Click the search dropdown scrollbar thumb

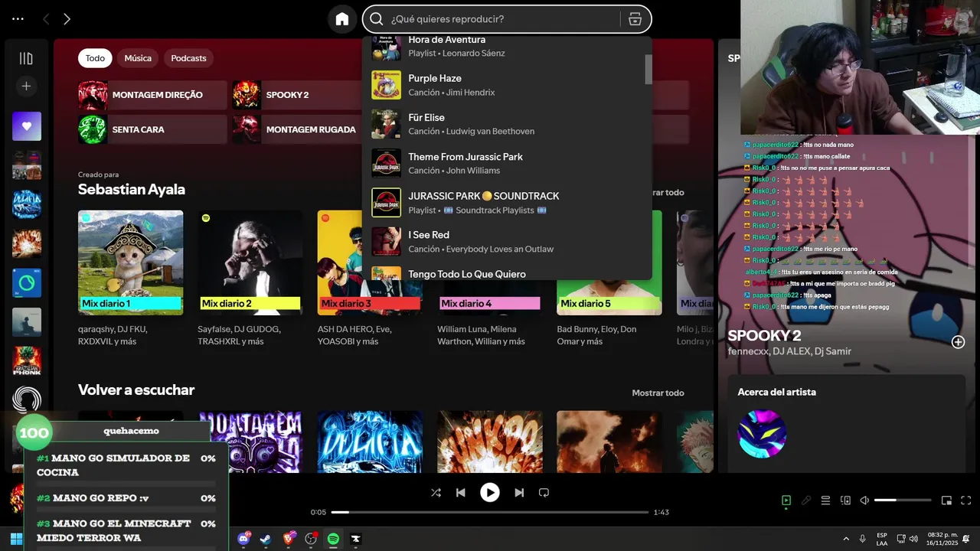pos(648,69)
